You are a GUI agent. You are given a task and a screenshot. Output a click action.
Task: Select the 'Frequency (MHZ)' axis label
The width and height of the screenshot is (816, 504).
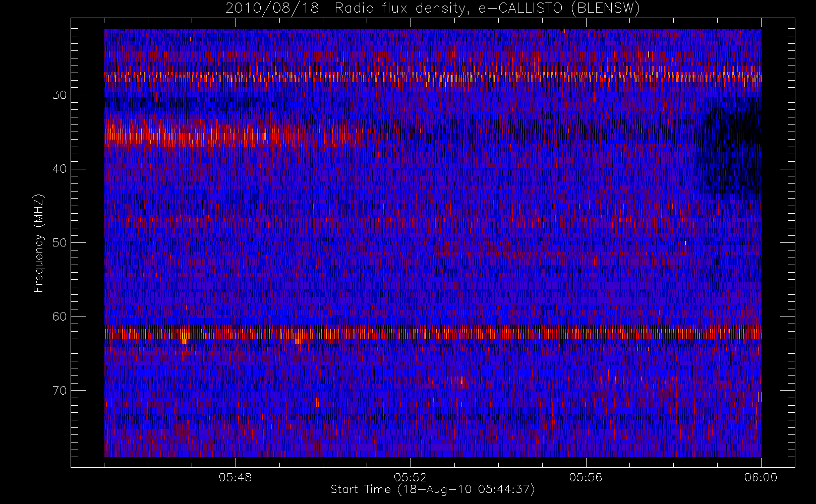pos(39,243)
